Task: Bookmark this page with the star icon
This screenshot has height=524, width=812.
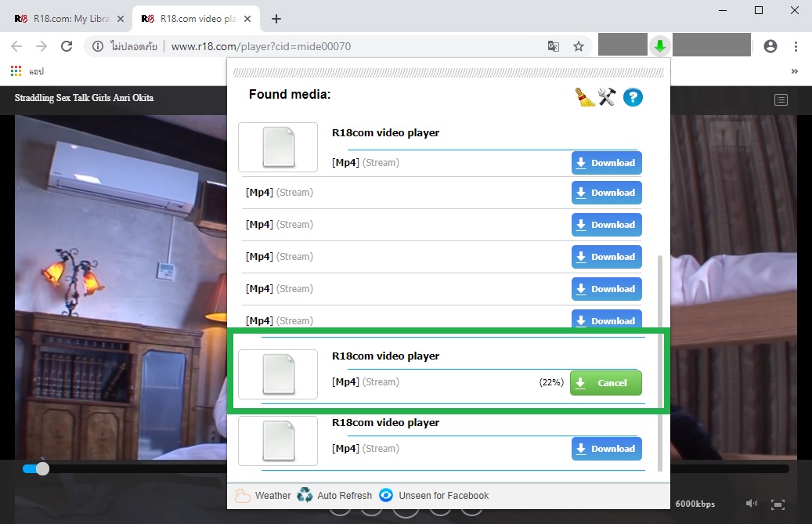Action: pyautogui.click(x=579, y=46)
